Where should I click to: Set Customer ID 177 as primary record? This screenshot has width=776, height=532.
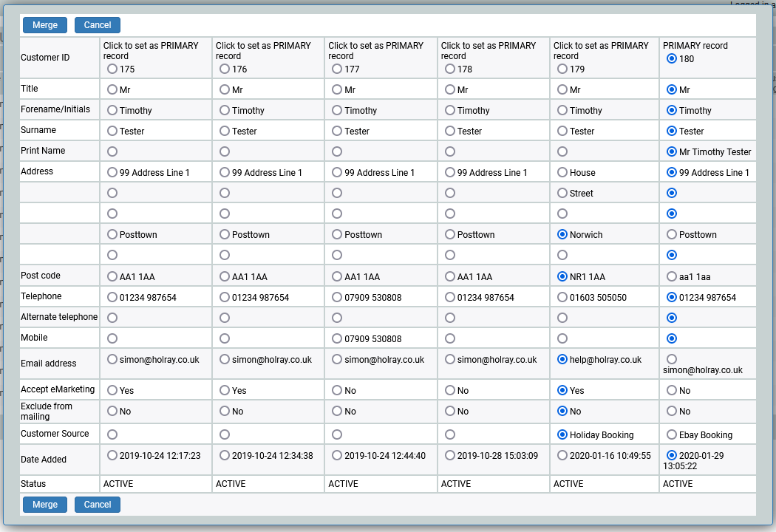pyautogui.click(x=337, y=69)
